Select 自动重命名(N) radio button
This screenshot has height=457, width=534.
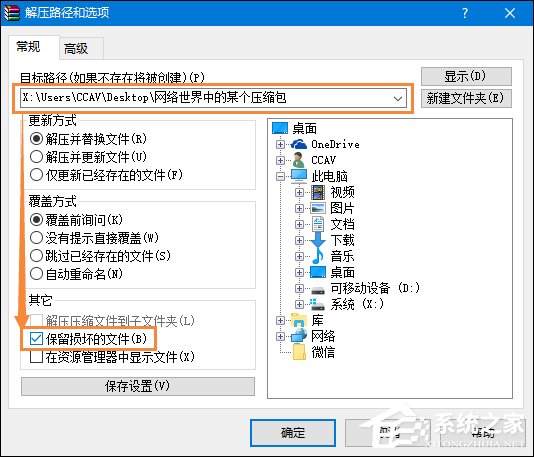pos(36,273)
